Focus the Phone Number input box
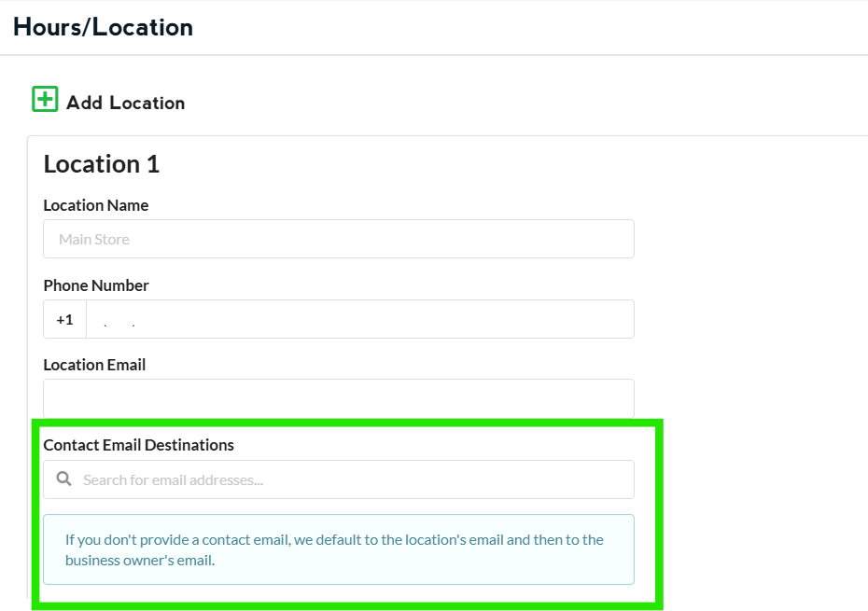The width and height of the screenshot is (868, 611). [359, 319]
